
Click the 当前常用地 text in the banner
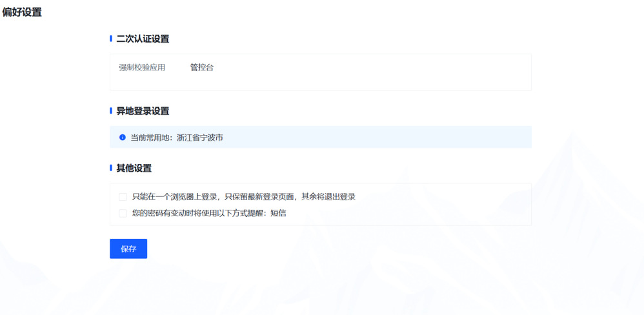click(152, 137)
